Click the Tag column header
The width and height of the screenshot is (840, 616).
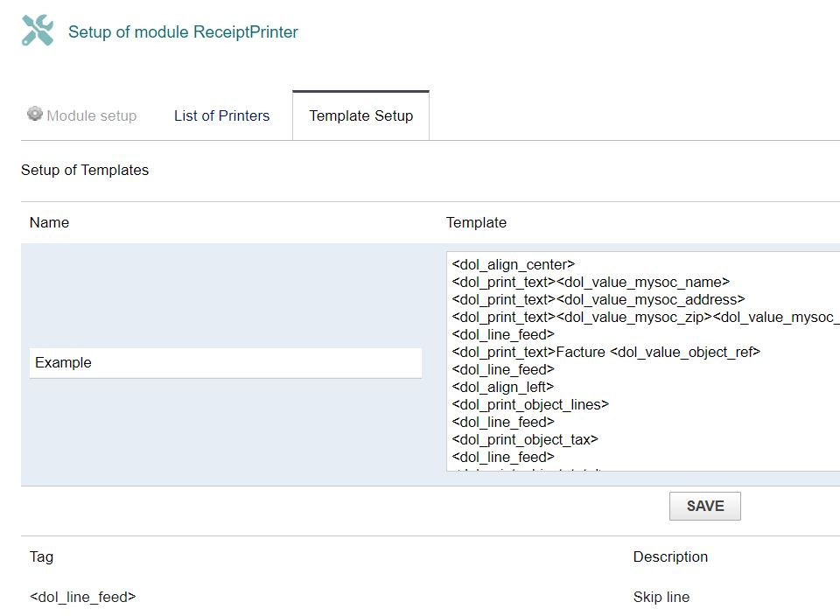(41, 556)
